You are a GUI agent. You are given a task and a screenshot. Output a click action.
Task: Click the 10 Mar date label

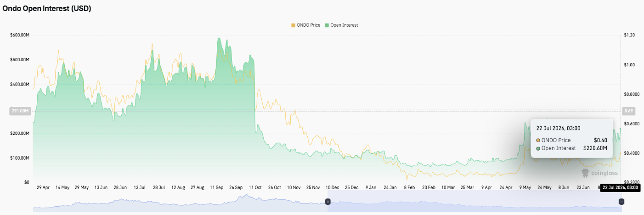(x=448, y=188)
